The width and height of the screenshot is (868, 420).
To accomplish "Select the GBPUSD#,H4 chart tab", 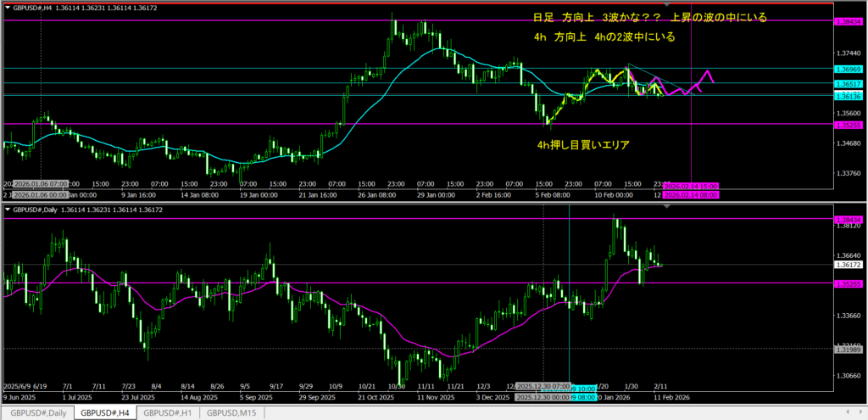I will (105, 413).
